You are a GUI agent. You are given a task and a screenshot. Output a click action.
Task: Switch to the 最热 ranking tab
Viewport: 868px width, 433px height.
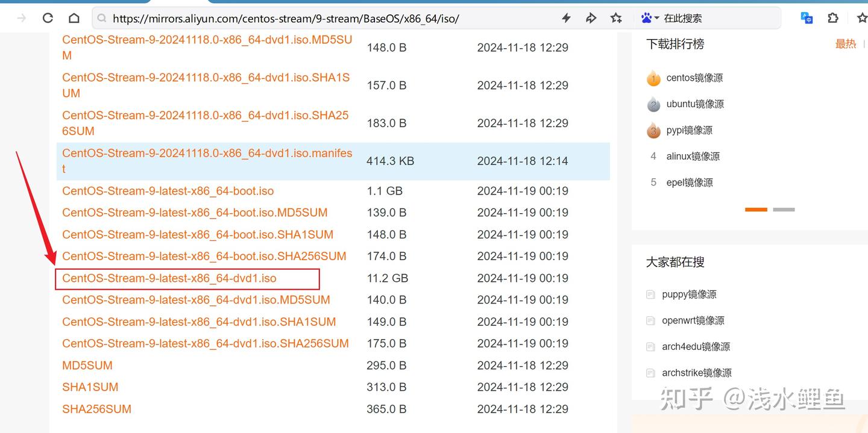[x=846, y=43]
